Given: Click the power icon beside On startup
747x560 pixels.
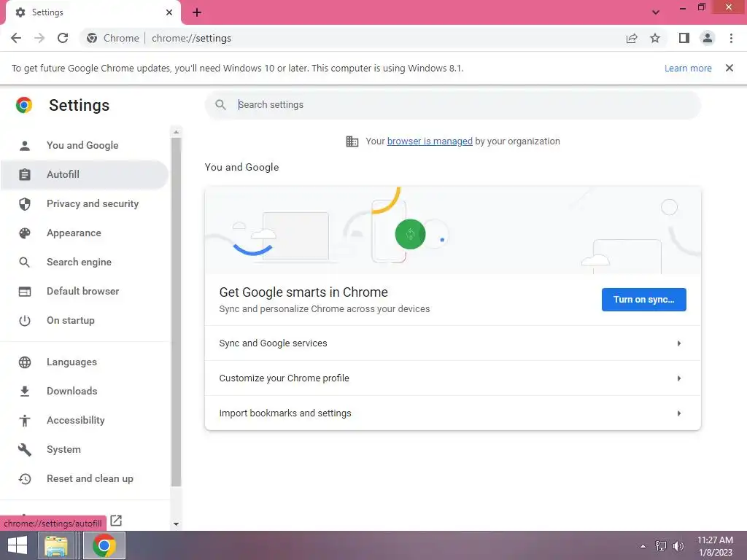Looking at the screenshot, I should [25, 321].
